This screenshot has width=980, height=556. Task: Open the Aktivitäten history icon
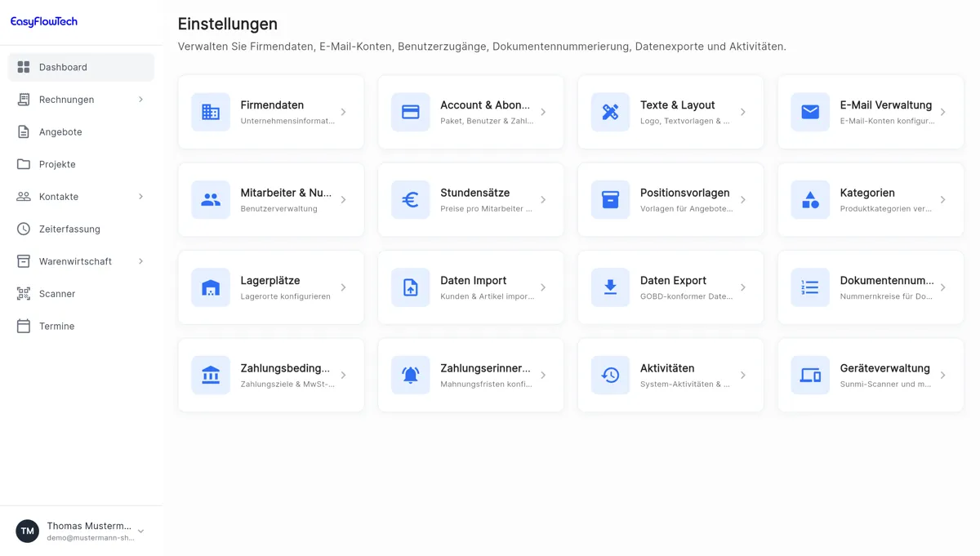click(x=609, y=375)
